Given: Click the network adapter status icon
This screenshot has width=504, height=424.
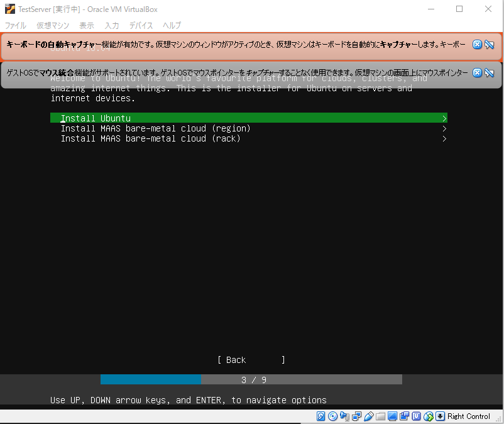Looking at the screenshot, I should tap(357, 416).
